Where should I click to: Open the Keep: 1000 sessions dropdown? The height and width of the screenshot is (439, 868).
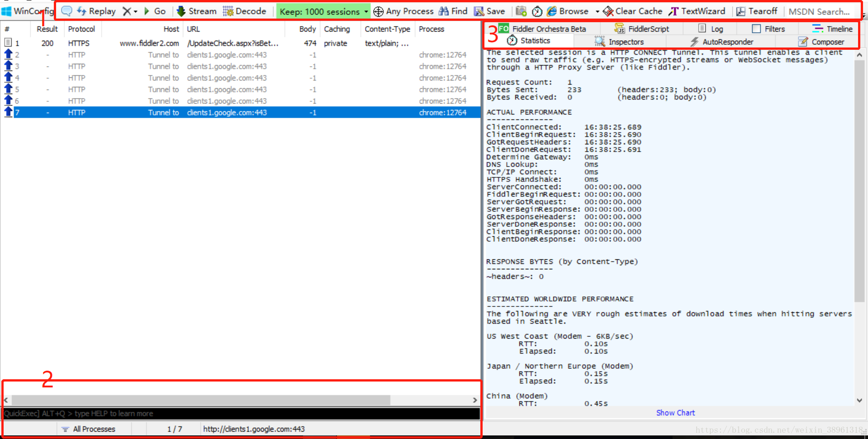click(x=323, y=11)
